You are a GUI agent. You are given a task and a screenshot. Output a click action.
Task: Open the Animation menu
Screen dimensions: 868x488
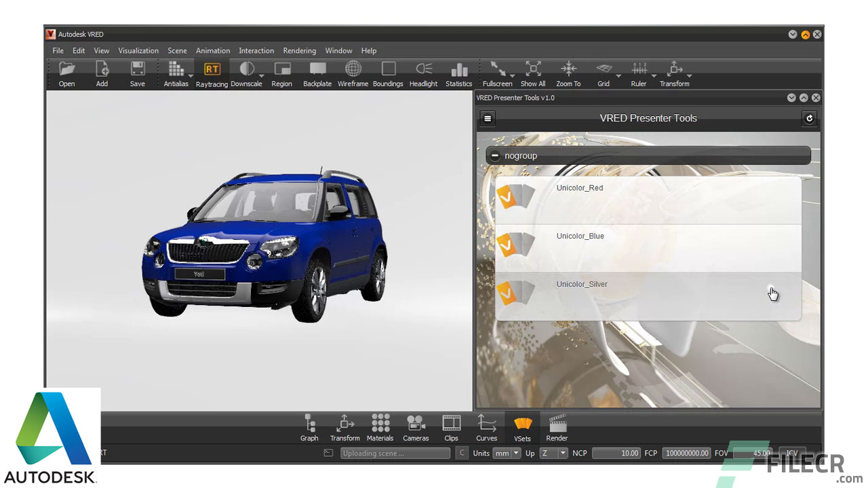213,51
